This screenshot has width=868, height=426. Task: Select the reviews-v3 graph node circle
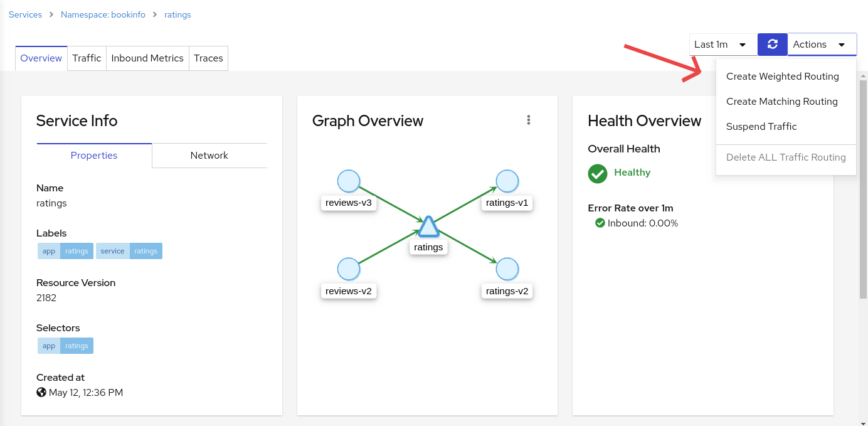349,181
